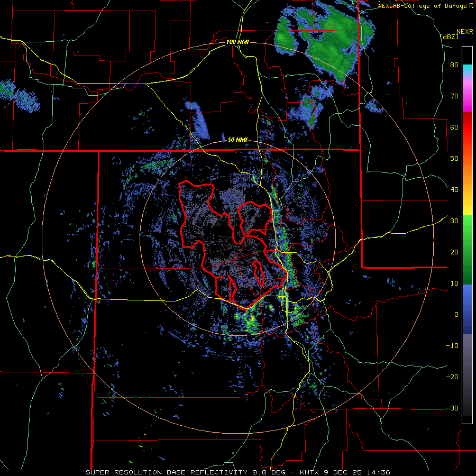The image size is (476, 476).
Task: Click the NEXLAB-College of DuPage label
Action: [423, 6]
